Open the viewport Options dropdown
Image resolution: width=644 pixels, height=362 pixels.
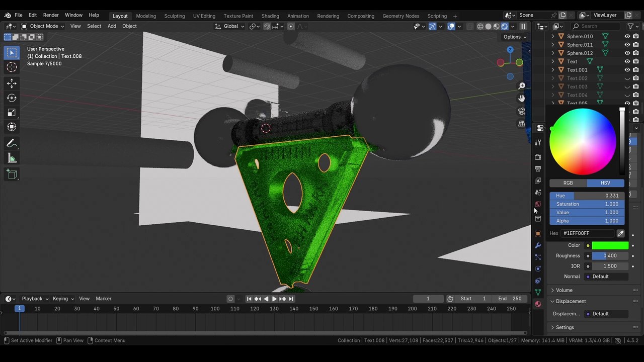click(x=515, y=37)
